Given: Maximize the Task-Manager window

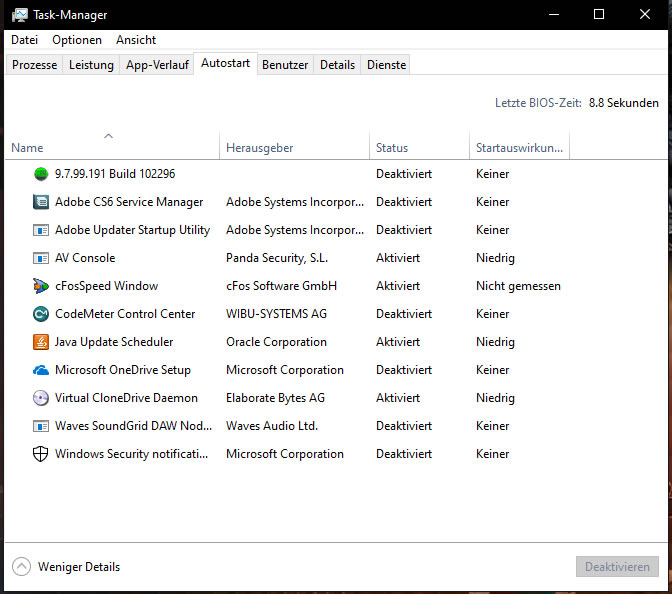Looking at the screenshot, I should 599,15.
